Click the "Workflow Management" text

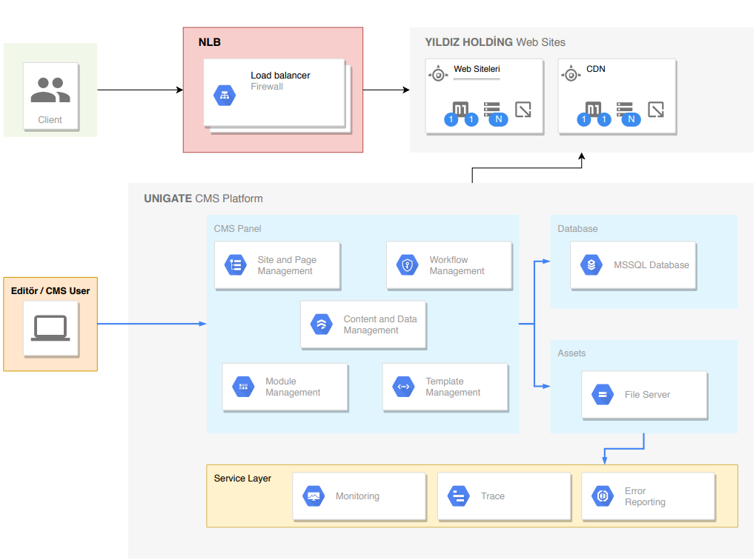[457, 265]
